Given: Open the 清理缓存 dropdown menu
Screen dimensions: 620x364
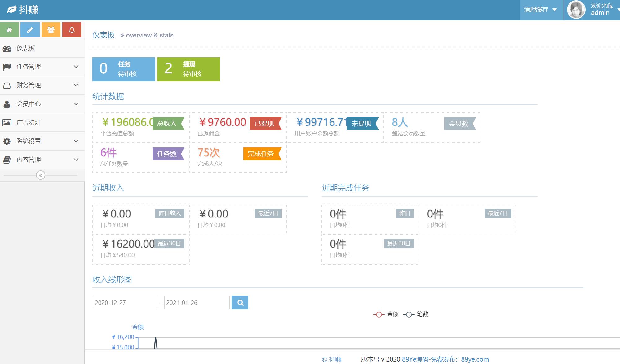Looking at the screenshot, I should [540, 10].
